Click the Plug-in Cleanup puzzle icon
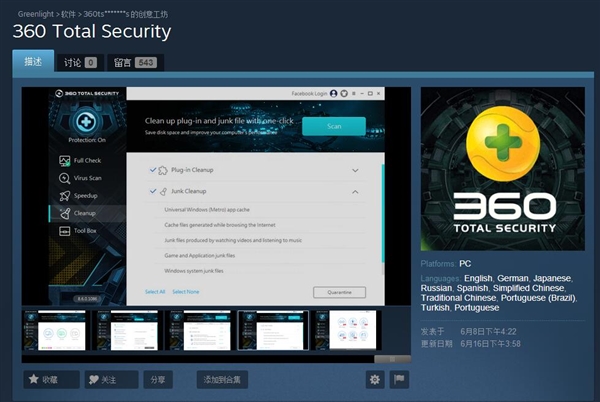 (x=163, y=170)
